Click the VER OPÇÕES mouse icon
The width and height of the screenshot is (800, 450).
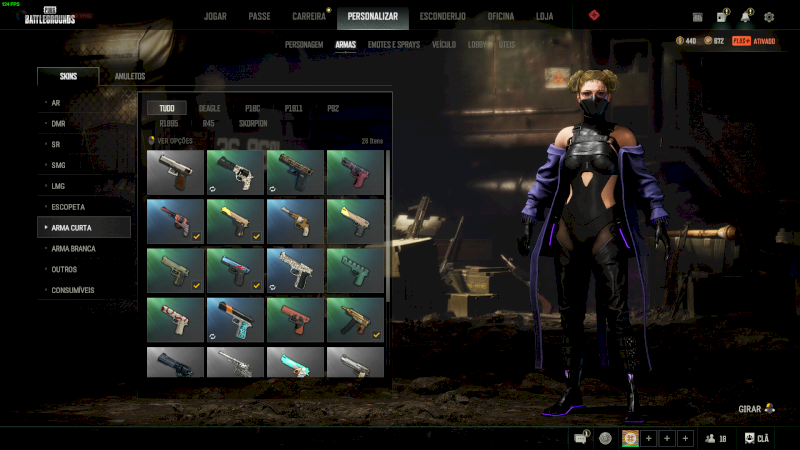[151, 140]
